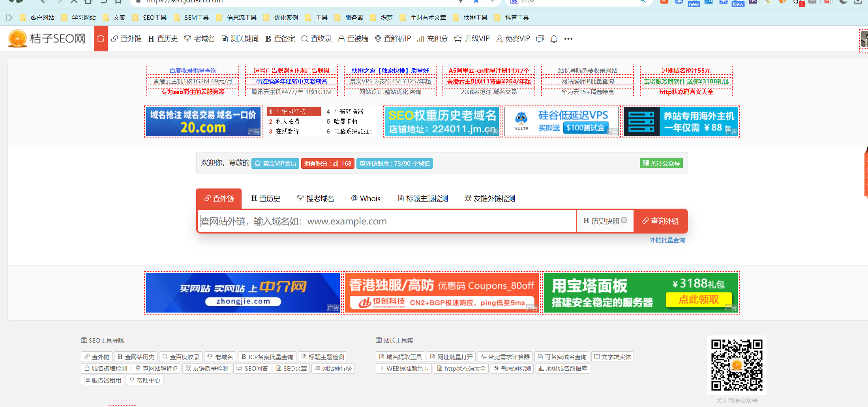Click the 老域名 trophy icon tool
Viewport: 868px width, 407px height.
click(x=199, y=38)
